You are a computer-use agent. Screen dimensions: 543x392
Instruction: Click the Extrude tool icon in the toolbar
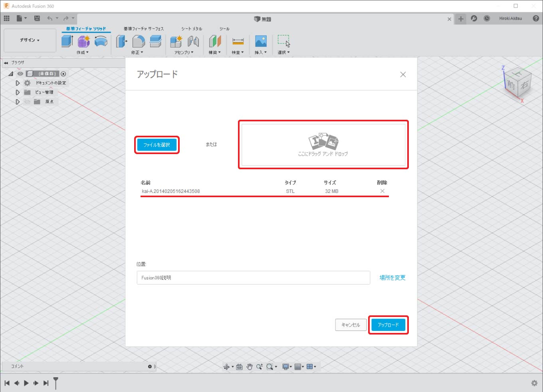(x=67, y=41)
